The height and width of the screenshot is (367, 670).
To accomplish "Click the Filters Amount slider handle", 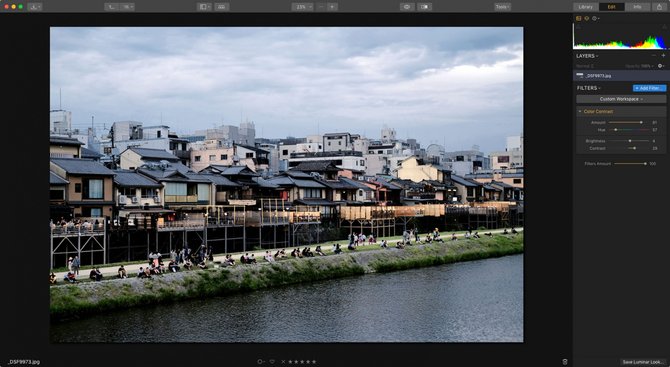I will pos(645,164).
